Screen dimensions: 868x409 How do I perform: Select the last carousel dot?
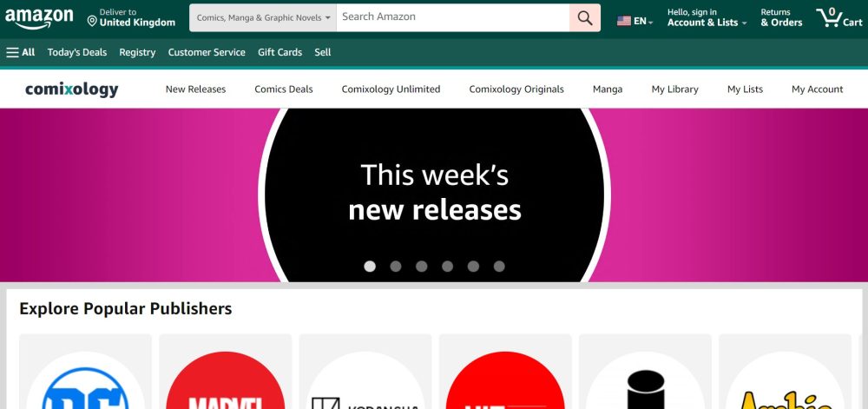coord(499,267)
